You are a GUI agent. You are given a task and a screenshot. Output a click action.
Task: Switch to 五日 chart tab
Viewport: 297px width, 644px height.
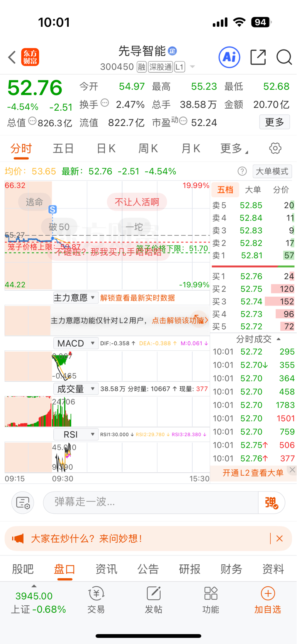coord(63,149)
